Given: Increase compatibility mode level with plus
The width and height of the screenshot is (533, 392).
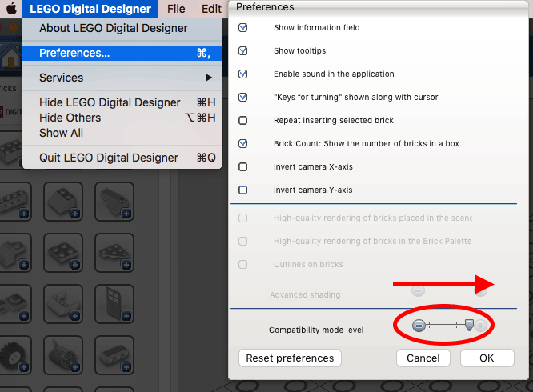Looking at the screenshot, I should click(x=481, y=326).
